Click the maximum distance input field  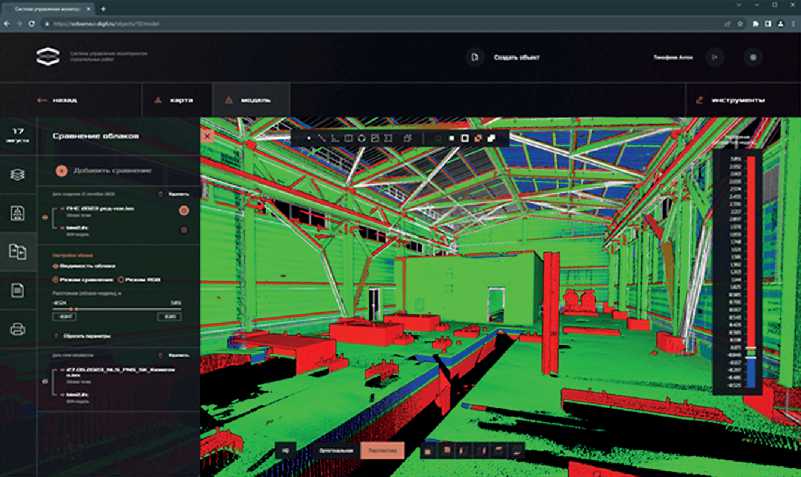click(169, 317)
